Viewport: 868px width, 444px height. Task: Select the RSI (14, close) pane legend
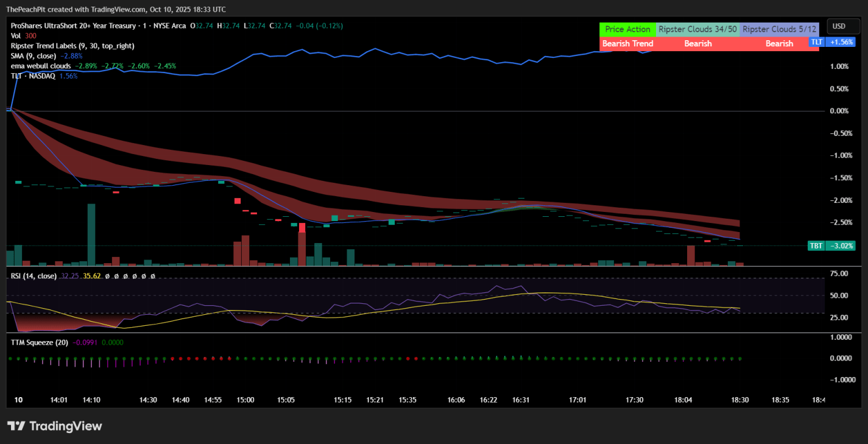(x=34, y=276)
